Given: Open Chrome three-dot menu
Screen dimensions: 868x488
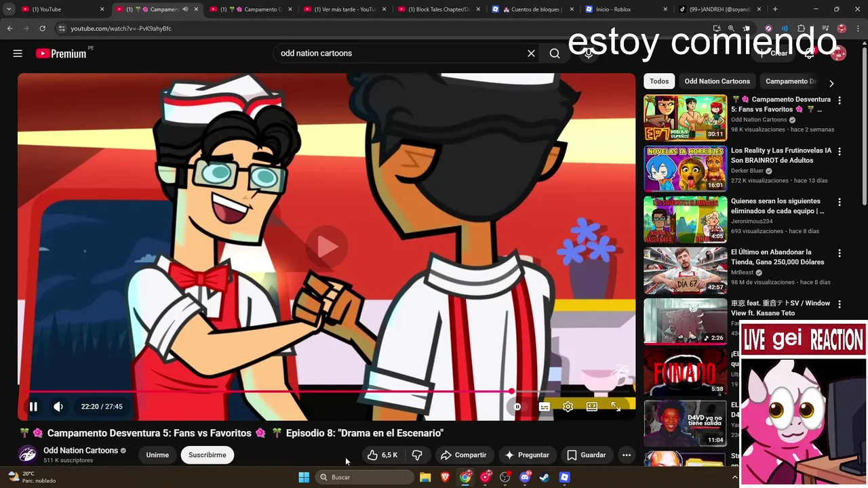Looking at the screenshot, I should point(857,28).
